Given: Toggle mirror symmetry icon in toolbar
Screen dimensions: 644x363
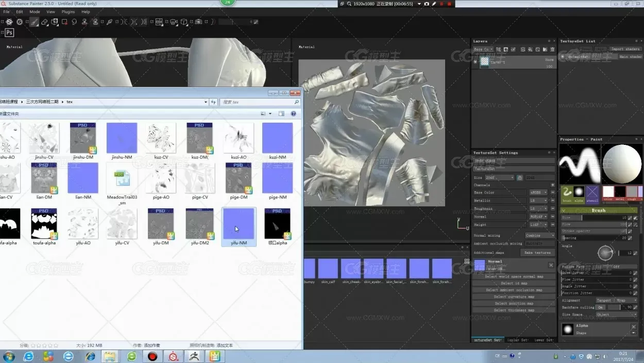Looking at the screenshot, I should pyautogui.click(x=123, y=22).
